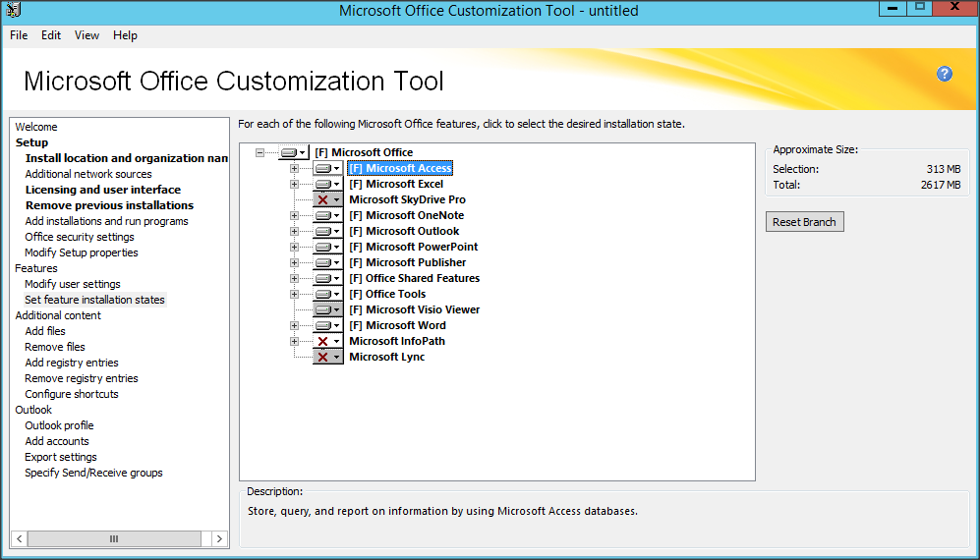Expand the Microsoft PowerPoint tree node
Screen dimensions: 980x560
(x=294, y=247)
